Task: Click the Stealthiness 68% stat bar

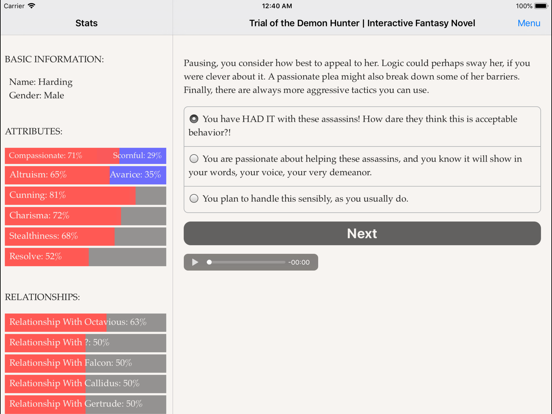Action: pyautogui.click(x=86, y=236)
